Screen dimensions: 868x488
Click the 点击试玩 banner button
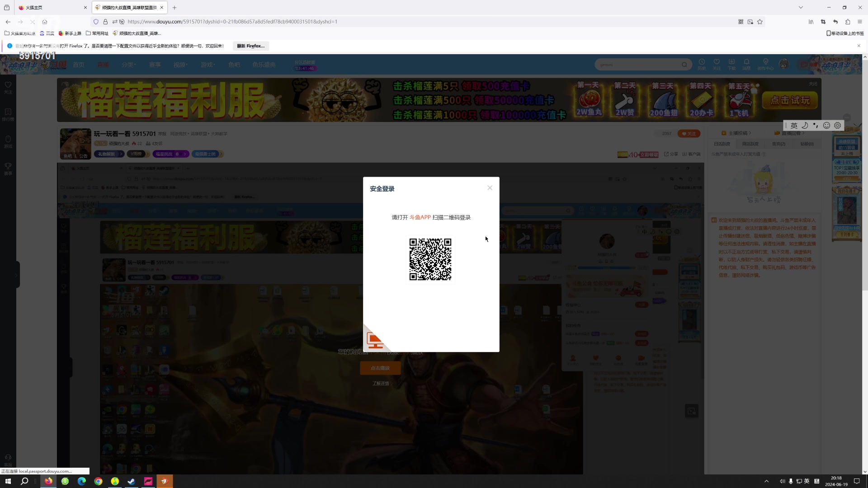click(790, 100)
